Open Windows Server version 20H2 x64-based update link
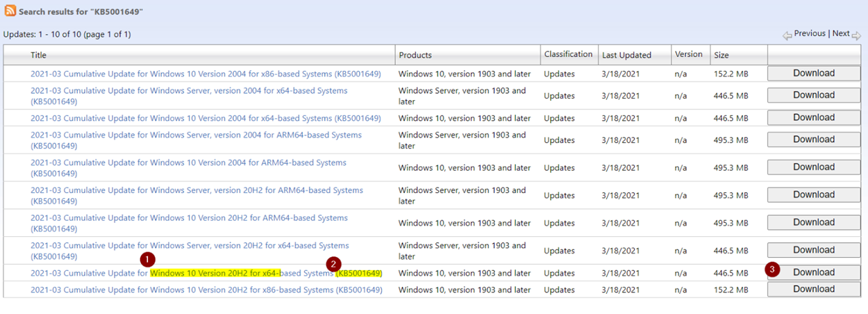868x314 pixels. (x=190, y=251)
